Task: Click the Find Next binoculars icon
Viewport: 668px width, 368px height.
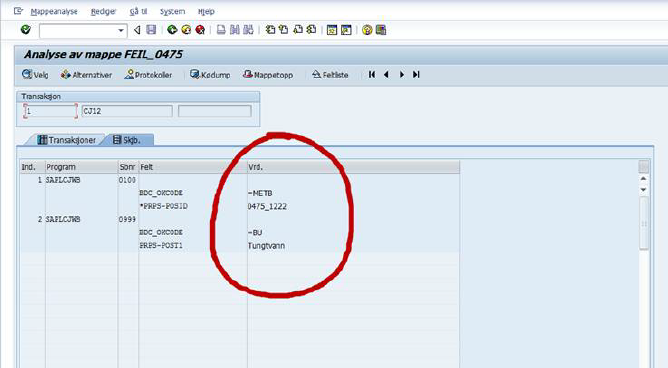Action: [x=248, y=30]
